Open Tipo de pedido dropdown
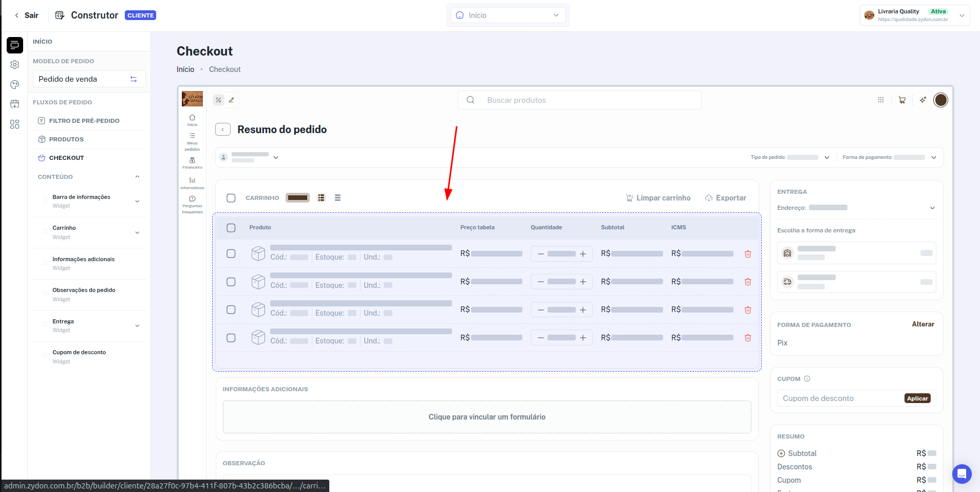Screen dimensions: 980x492 click(x=790, y=157)
